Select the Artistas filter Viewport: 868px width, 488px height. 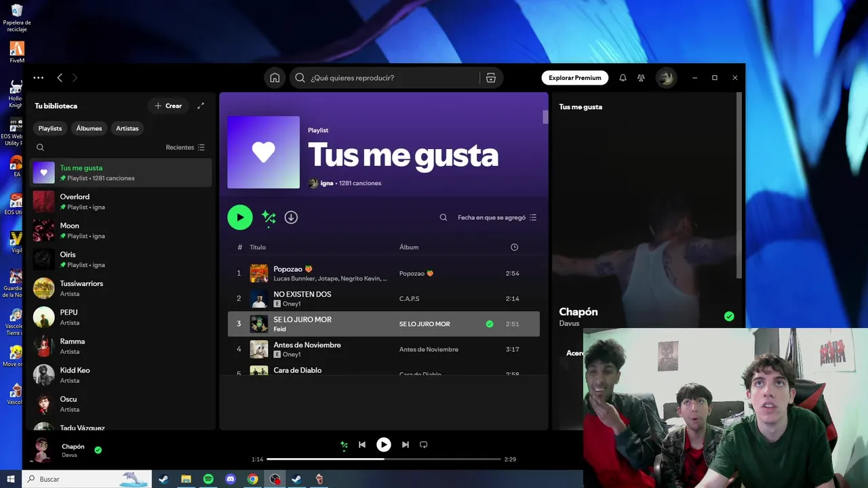(127, 128)
